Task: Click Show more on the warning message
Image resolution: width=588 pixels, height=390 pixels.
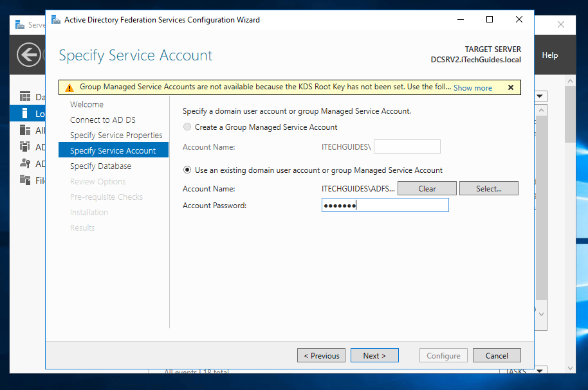Action: (472, 87)
